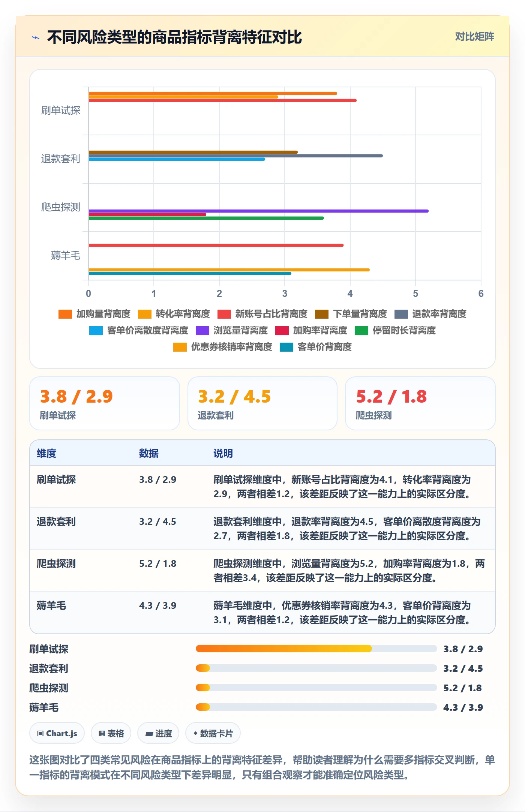Select the 刷单试探 table row name

[56, 479]
